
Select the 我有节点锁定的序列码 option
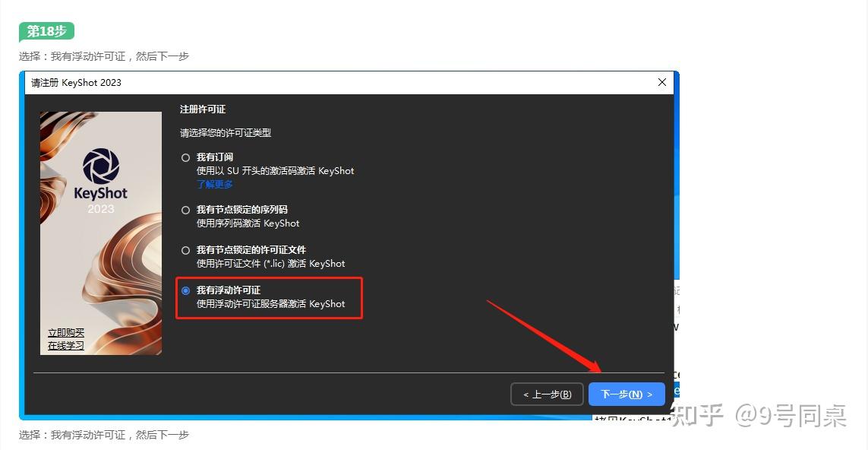(x=185, y=209)
